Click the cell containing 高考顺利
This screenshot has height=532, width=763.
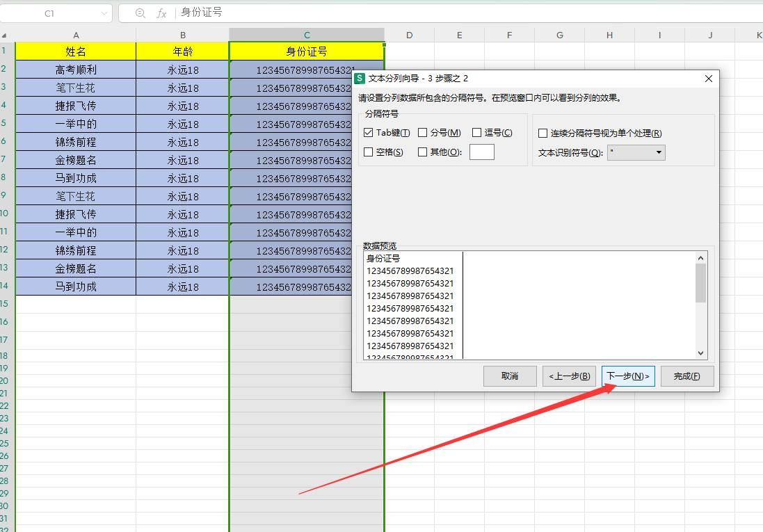tap(76, 70)
